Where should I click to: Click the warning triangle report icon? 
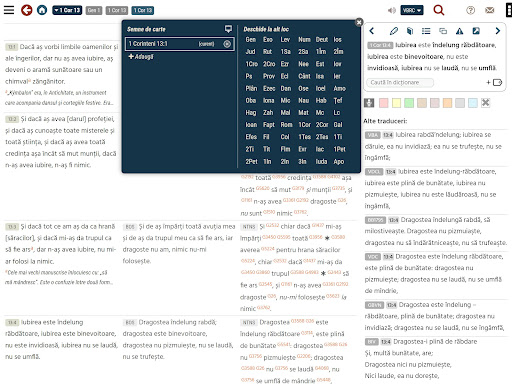coord(459,31)
